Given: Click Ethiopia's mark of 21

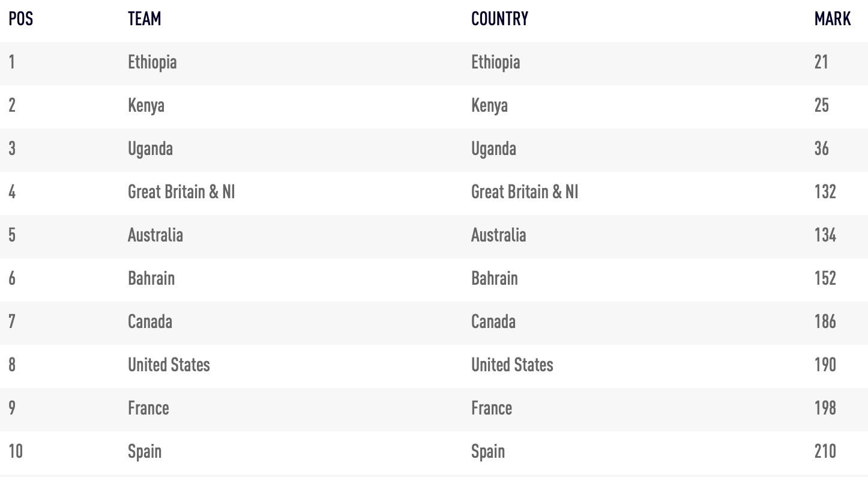Looking at the screenshot, I should coord(821,62).
